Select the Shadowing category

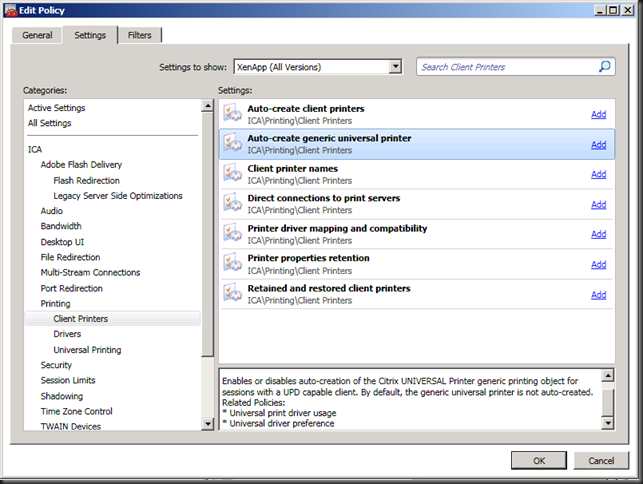click(62, 396)
